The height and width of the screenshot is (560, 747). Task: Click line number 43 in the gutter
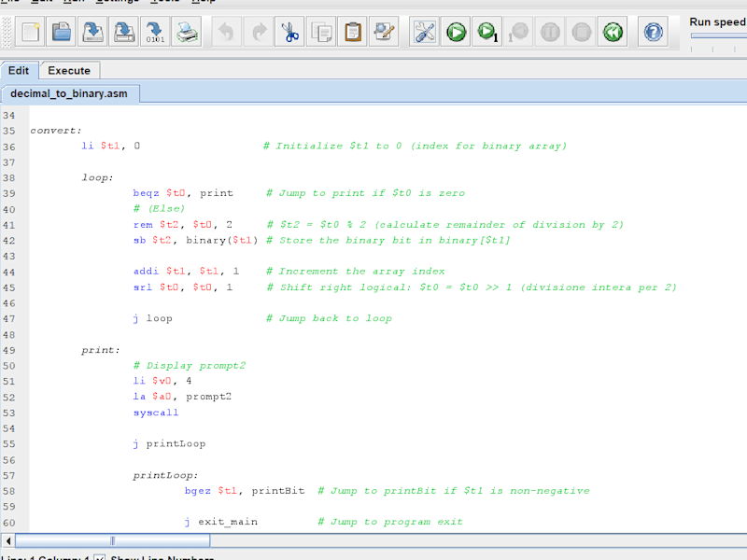pos(9,256)
